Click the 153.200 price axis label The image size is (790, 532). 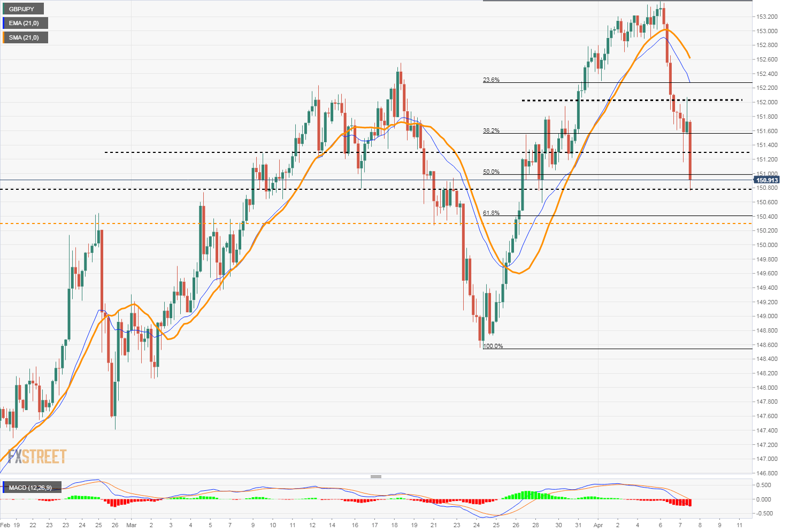[x=767, y=17]
